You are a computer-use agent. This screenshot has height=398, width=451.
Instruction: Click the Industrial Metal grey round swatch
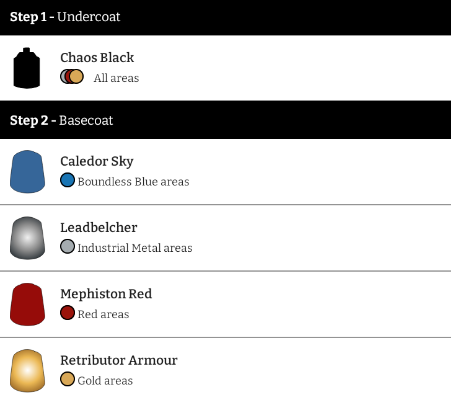click(x=67, y=246)
